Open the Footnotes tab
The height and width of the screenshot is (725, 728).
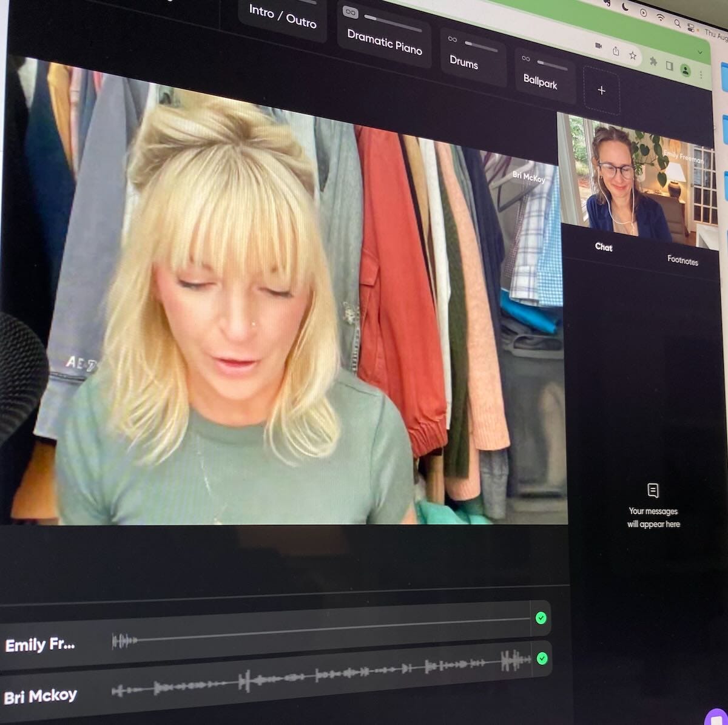point(682,260)
